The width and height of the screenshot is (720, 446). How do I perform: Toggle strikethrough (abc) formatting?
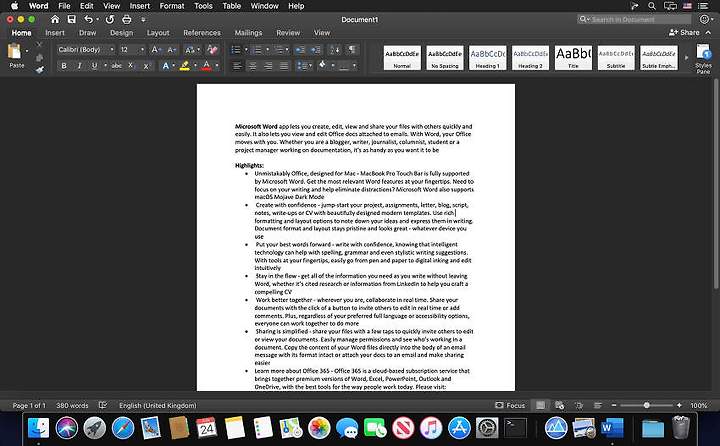tap(117, 66)
